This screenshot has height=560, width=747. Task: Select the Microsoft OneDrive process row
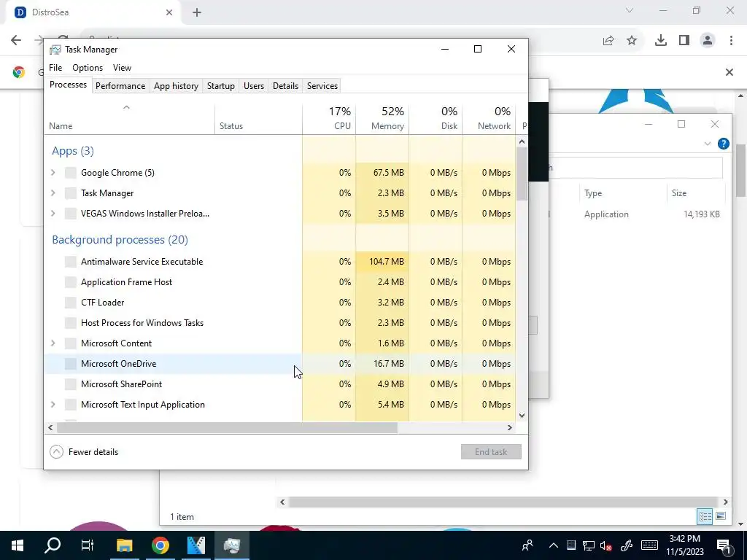[279, 364]
